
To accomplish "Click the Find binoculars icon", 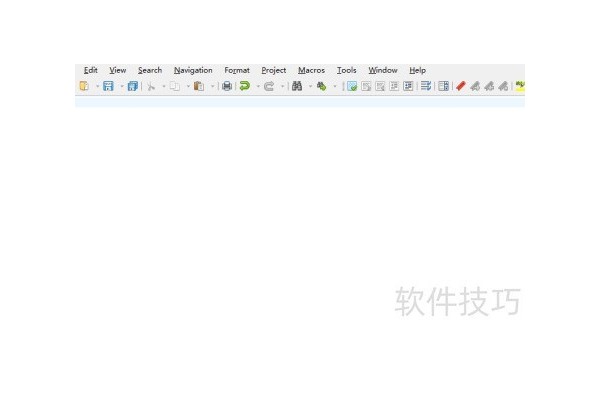I will point(297,86).
